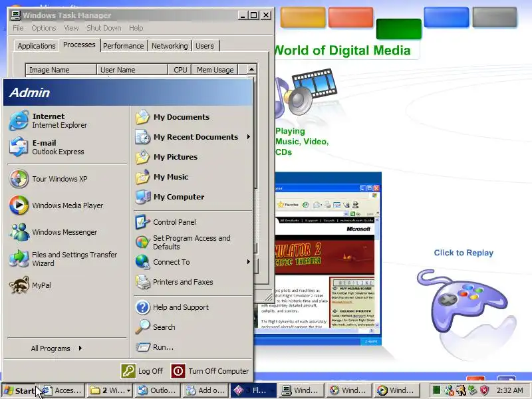The height and width of the screenshot is (399, 532).
Task: Click the orange tour tab
Action: [303, 17]
